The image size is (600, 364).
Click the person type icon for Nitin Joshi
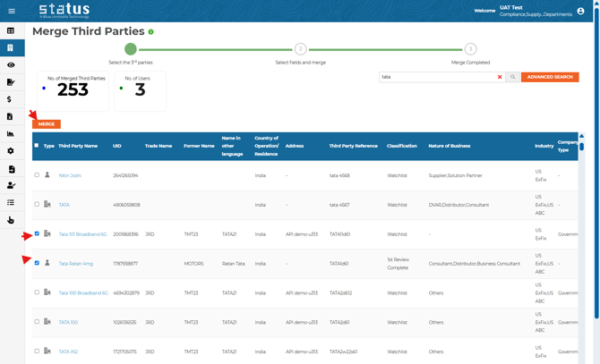click(47, 175)
